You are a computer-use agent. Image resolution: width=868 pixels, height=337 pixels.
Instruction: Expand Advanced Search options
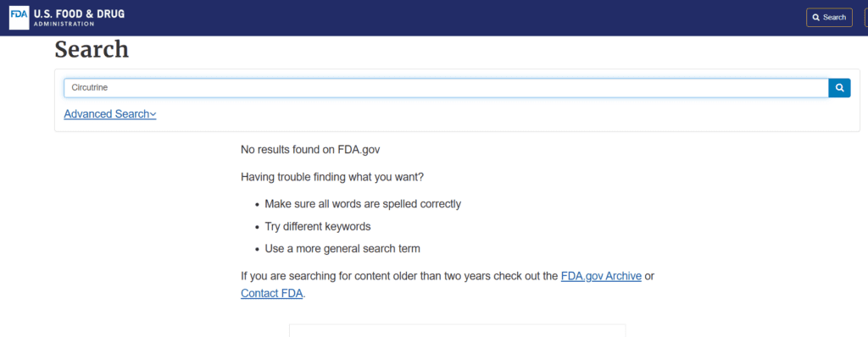[x=110, y=114]
